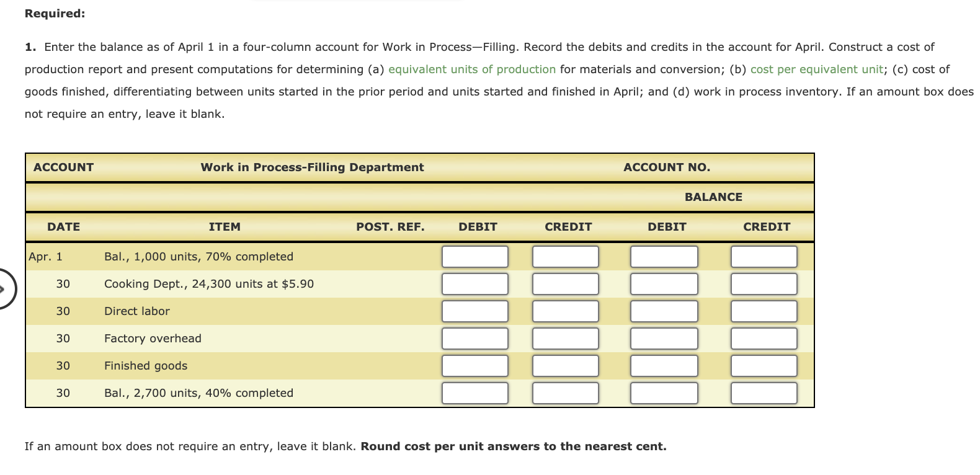Image resolution: width=980 pixels, height=475 pixels.
Task: Open the equivalent units of production link
Action: pos(472,69)
